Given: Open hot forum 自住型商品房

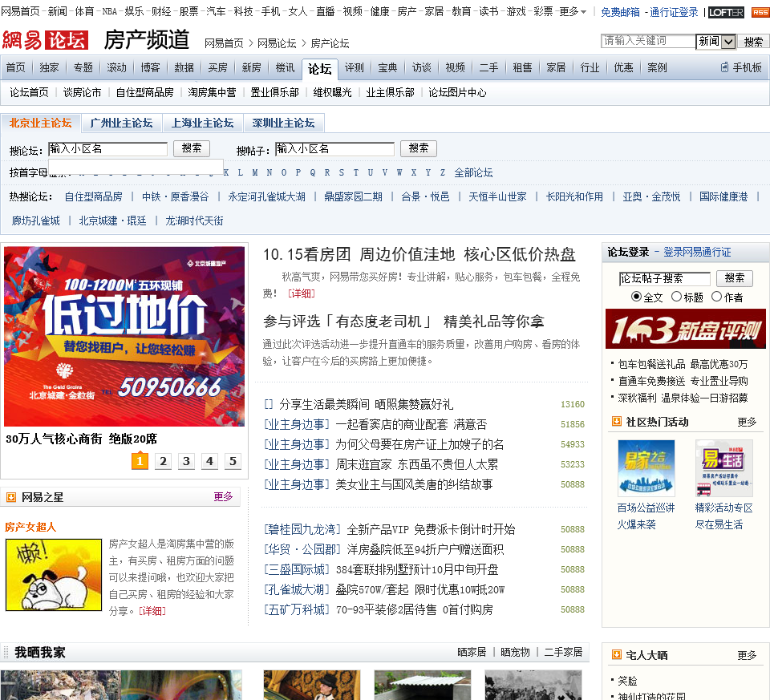Looking at the screenshot, I should (93, 196).
